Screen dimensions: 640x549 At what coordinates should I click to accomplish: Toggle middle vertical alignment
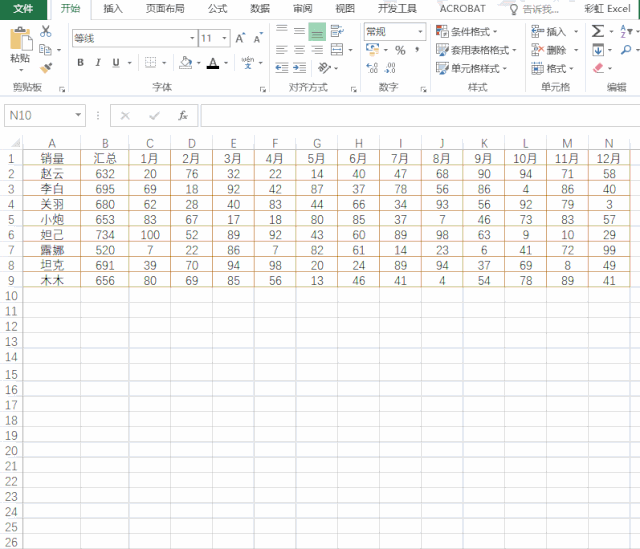(300, 31)
